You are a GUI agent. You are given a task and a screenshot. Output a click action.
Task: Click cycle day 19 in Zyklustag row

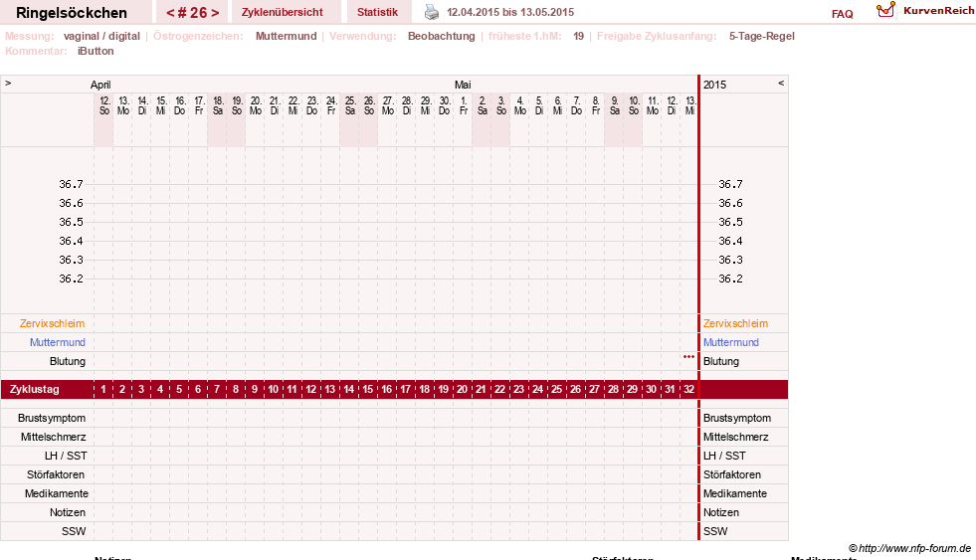[443, 390]
